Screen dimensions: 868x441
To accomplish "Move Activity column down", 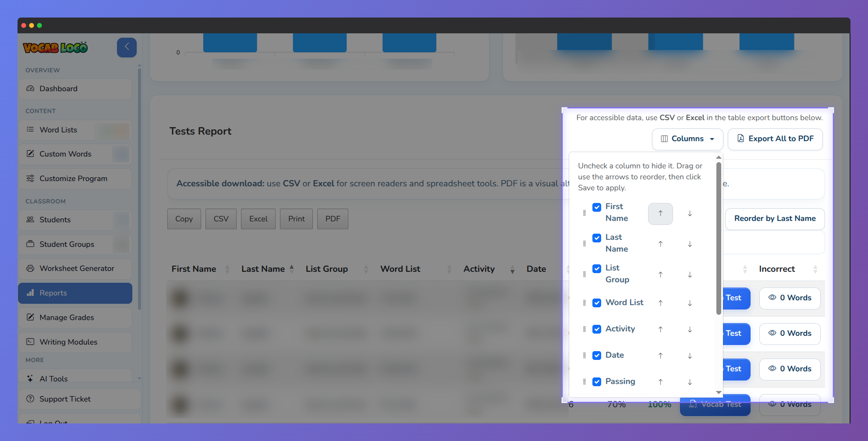I will [690, 330].
